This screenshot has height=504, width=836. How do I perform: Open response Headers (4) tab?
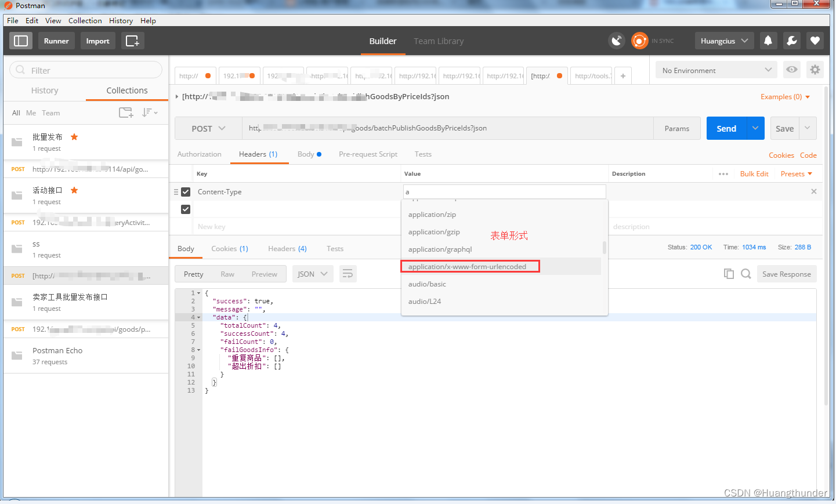(287, 249)
